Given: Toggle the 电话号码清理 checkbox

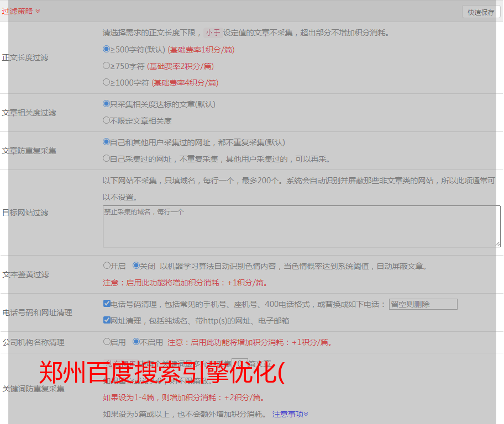Looking at the screenshot, I should click(107, 304).
